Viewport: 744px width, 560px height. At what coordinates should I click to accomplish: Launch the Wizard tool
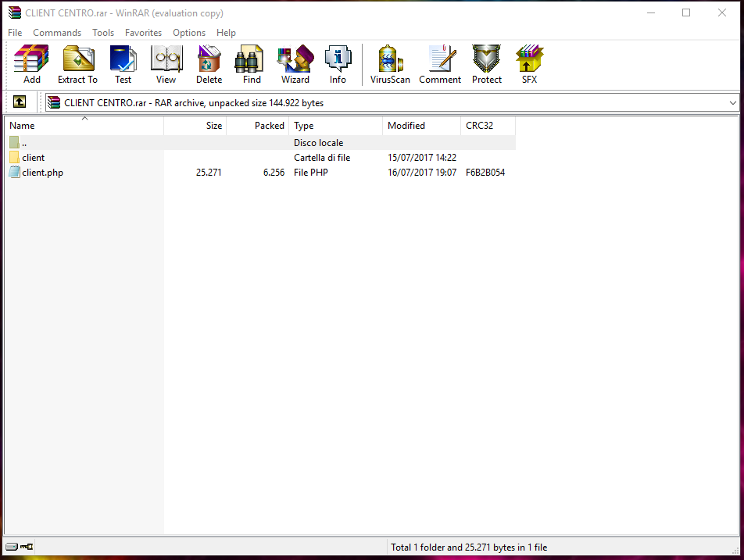click(x=295, y=65)
